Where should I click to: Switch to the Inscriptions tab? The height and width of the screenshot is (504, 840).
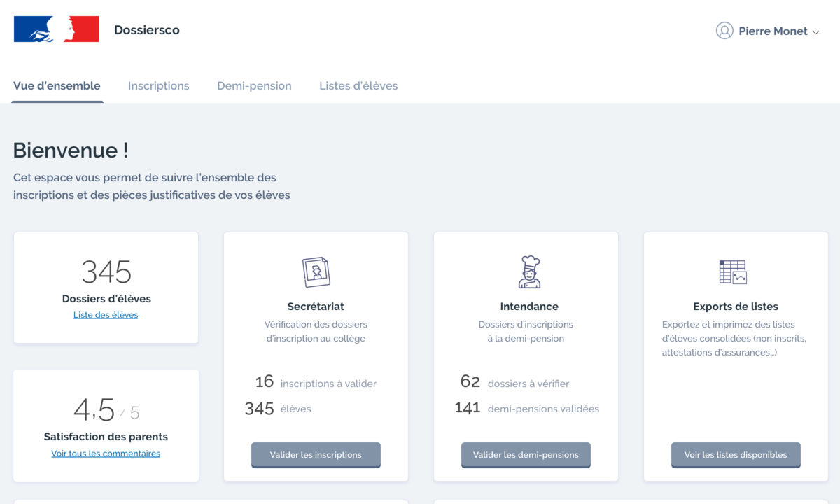pos(158,86)
